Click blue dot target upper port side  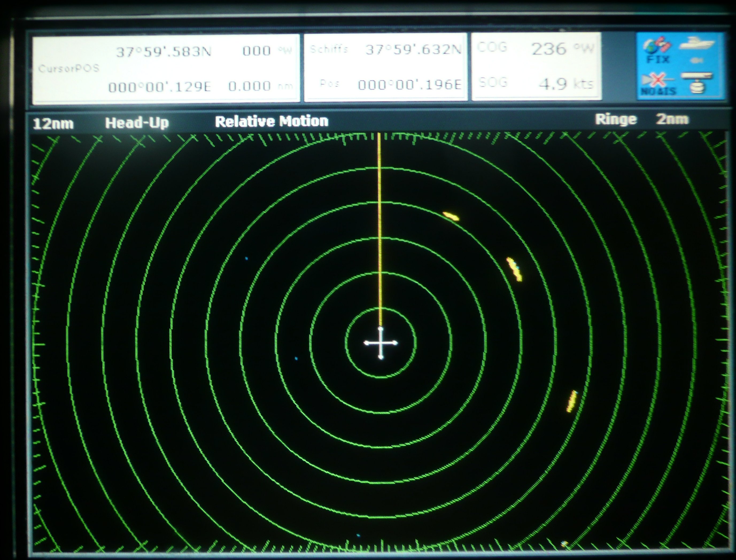tap(246, 258)
